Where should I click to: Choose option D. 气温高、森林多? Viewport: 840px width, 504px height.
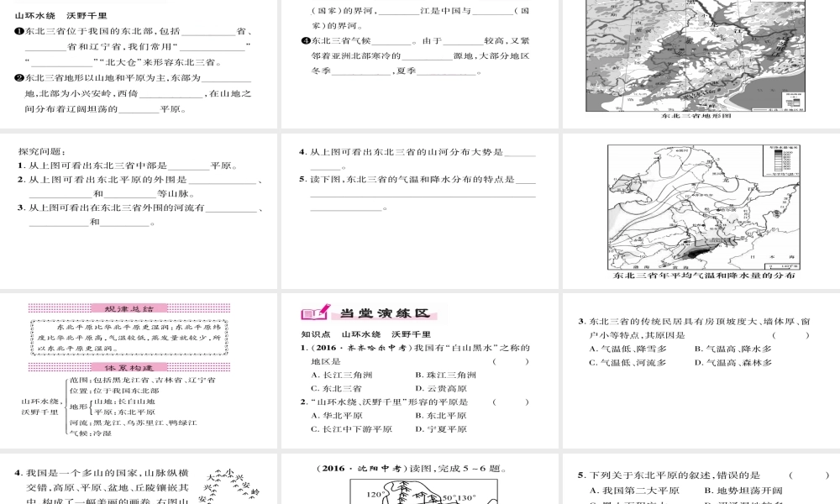coord(732,363)
